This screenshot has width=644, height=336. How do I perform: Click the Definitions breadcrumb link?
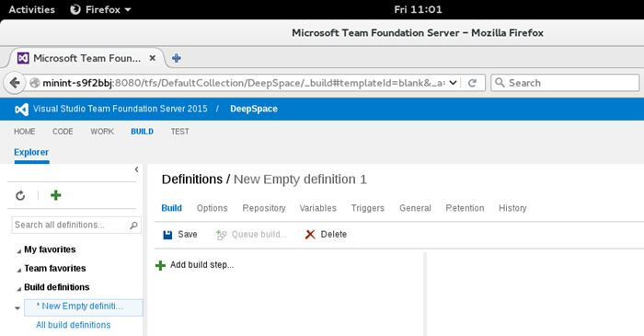point(191,180)
